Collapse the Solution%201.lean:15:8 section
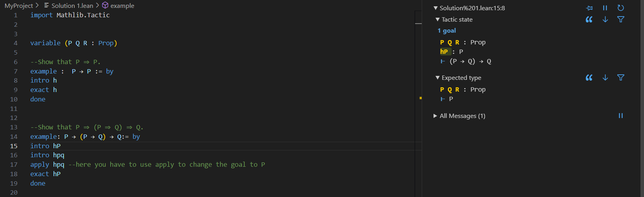Viewport: 644px width, 197px height. pyautogui.click(x=435, y=8)
